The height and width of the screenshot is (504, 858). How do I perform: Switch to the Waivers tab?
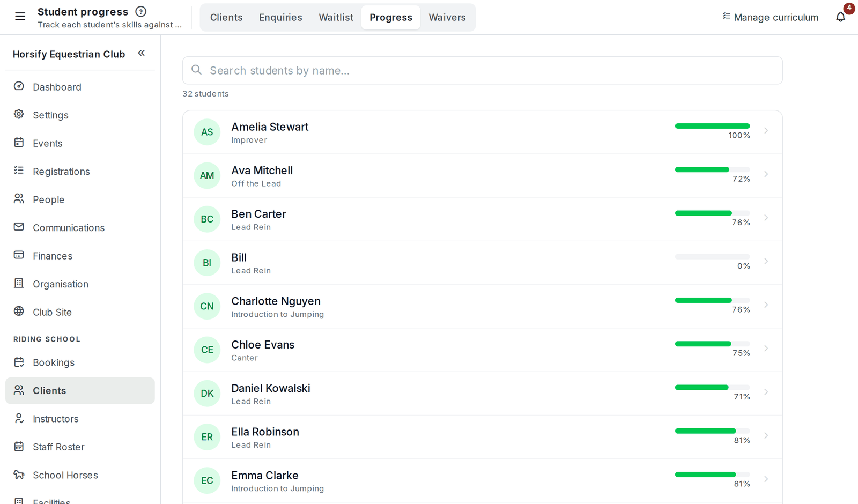point(447,17)
